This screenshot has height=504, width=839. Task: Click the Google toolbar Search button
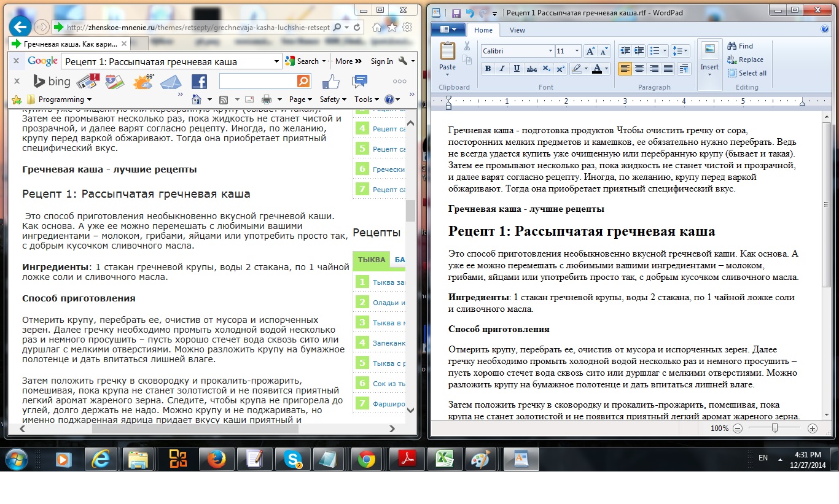302,61
